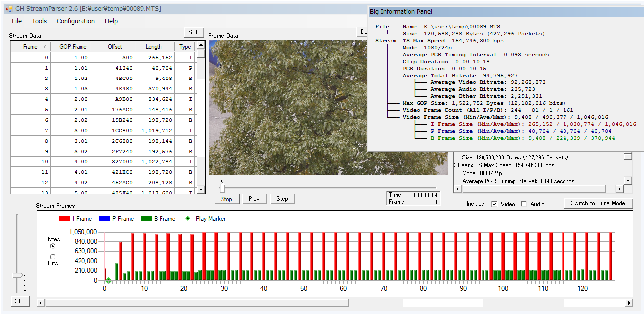Screen dimensions: 644x314
Task: Click the Switch to Time Mode button
Action: tap(598, 203)
